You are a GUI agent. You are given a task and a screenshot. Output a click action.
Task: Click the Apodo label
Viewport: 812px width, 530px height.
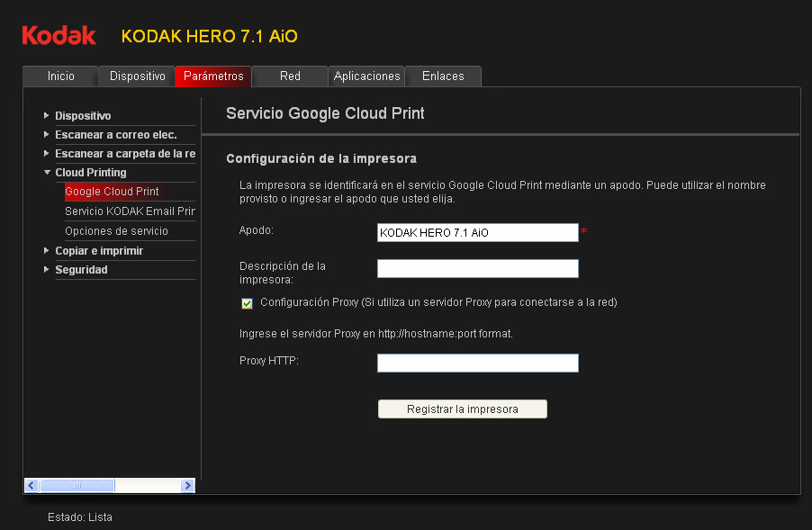[x=257, y=230]
